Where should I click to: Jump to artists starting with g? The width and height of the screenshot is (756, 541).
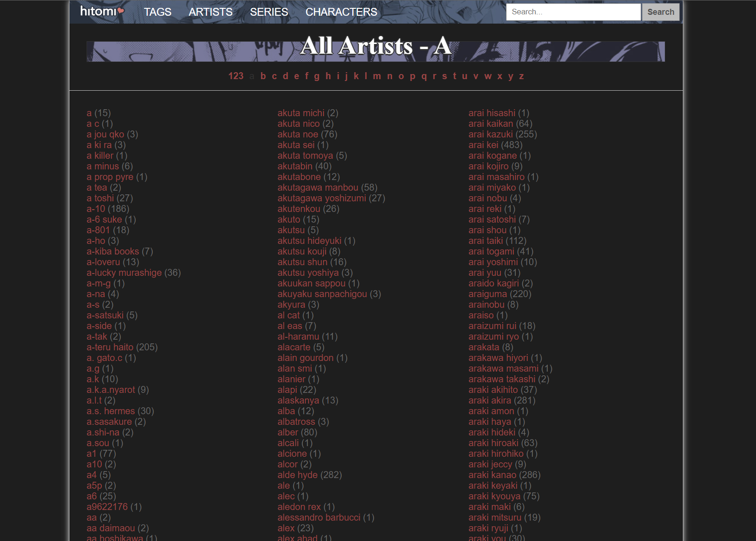pyautogui.click(x=317, y=76)
